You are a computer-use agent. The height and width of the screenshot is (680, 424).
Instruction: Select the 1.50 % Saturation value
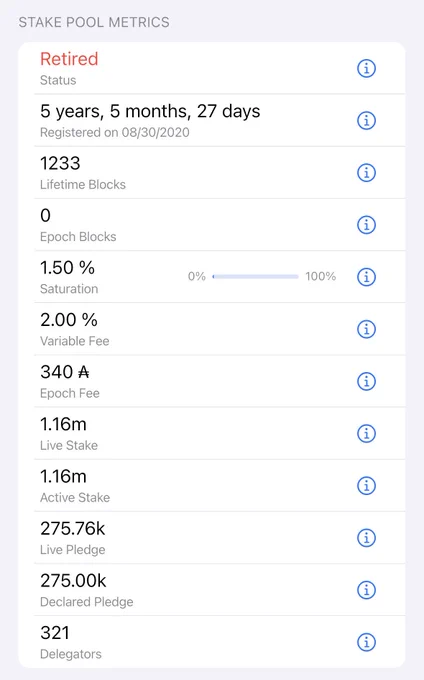pos(67,268)
